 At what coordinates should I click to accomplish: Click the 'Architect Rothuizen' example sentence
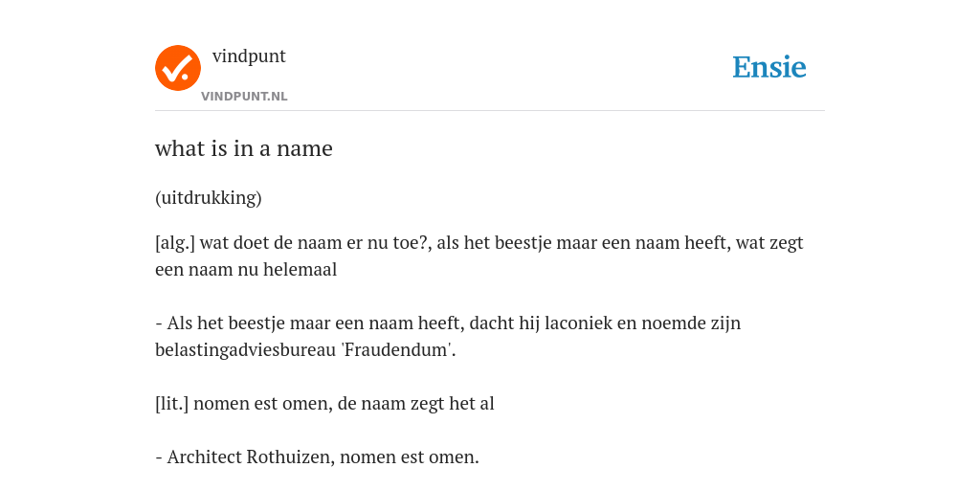pyautogui.click(x=317, y=457)
